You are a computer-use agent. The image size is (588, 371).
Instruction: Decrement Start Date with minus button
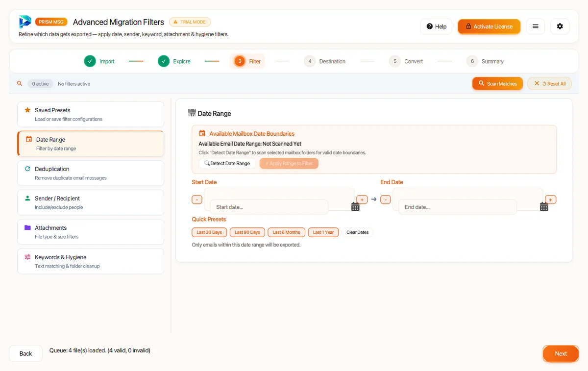(196, 199)
